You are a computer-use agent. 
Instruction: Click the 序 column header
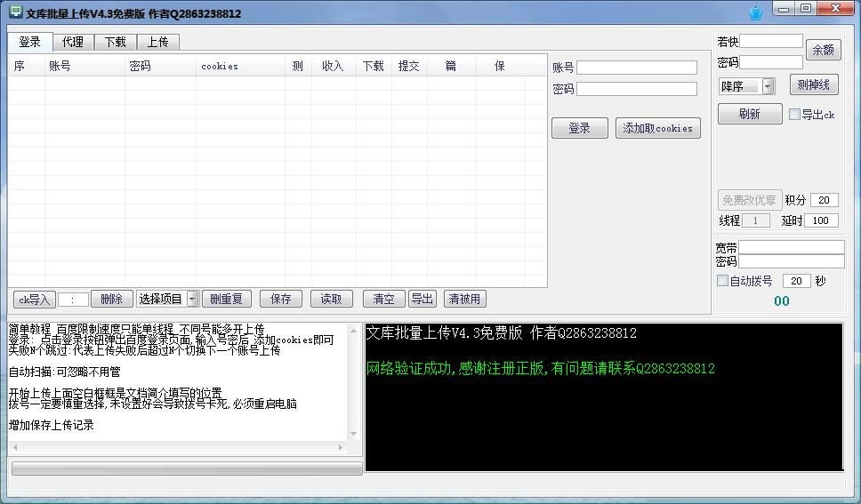point(27,66)
